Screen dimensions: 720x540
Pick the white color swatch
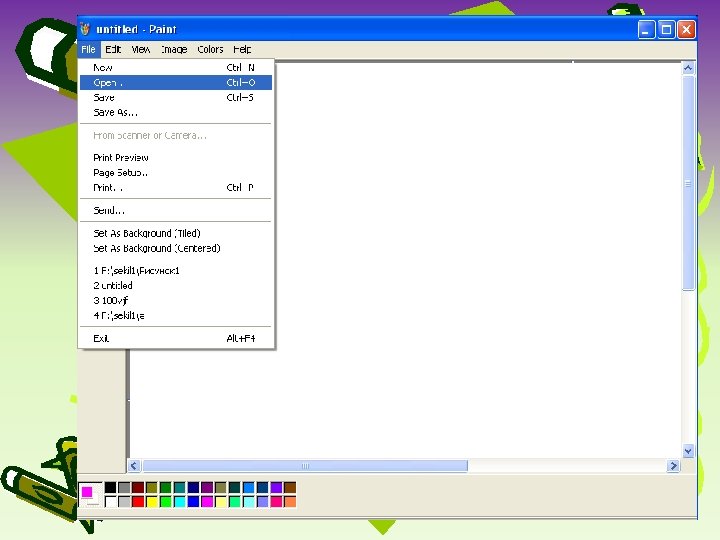(111, 501)
